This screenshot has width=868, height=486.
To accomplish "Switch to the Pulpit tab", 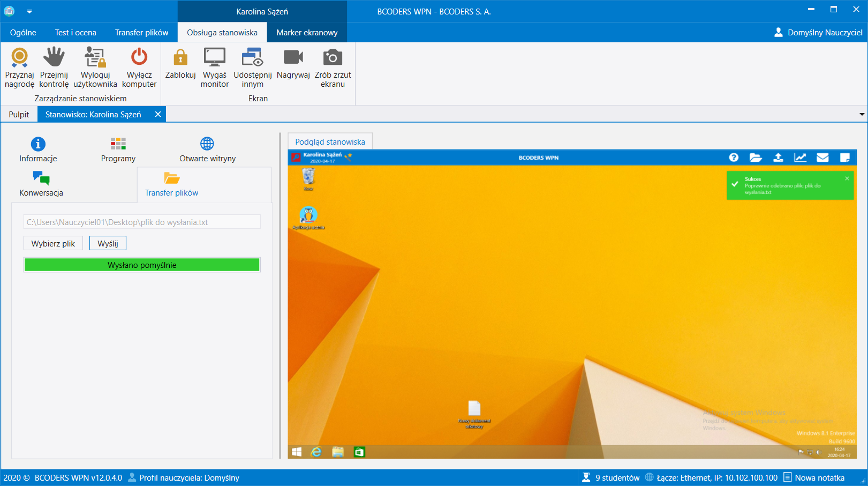I will 19,115.
